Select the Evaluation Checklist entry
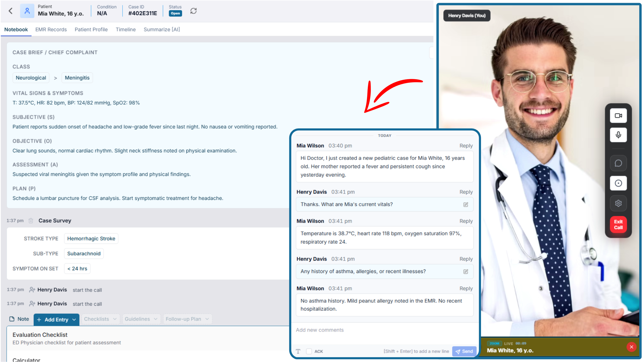Image resolution: width=644 pixels, height=362 pixels. [148, 338]
